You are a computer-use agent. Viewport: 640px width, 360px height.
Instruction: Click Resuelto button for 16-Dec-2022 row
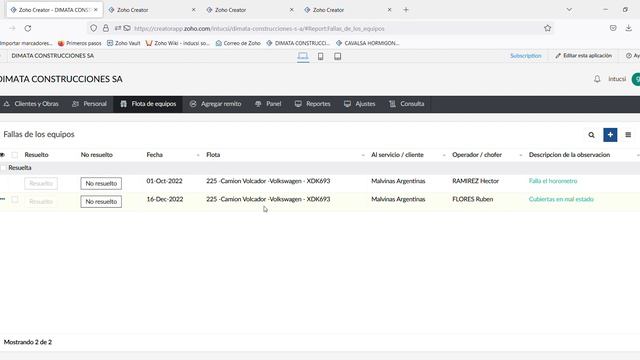pos(41,202)
